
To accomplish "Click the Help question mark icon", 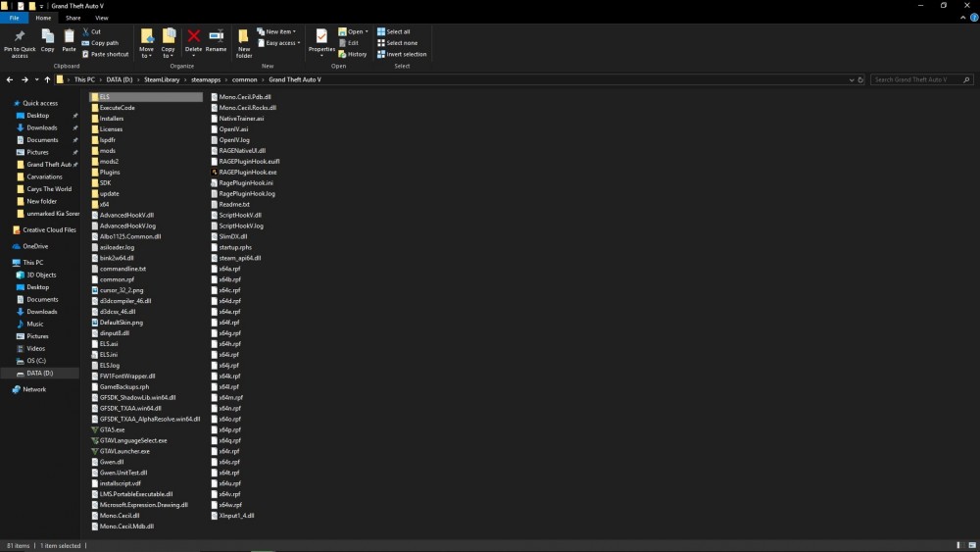I will (x=974, y=18).
